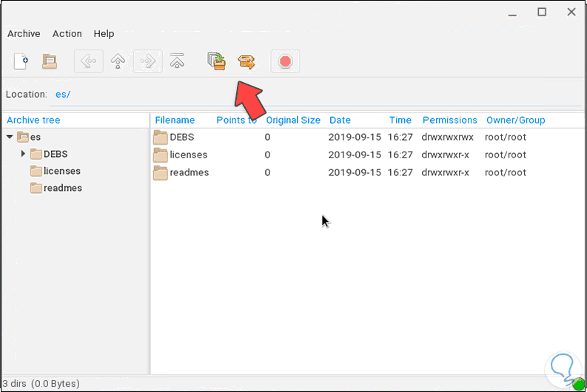Click root/root owner in readmes row
Viewport: 587px width, 392px height.
(506, 172)
